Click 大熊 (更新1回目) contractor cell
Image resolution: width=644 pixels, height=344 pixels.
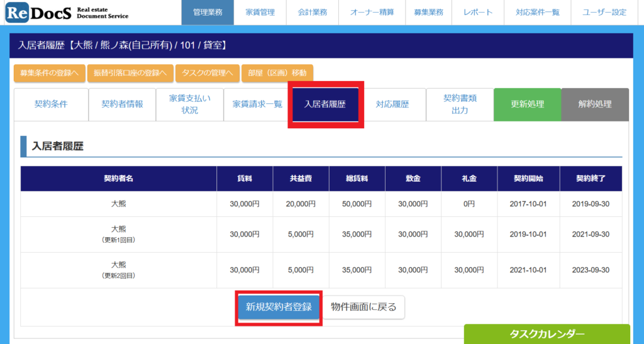(x=119, y=235)
